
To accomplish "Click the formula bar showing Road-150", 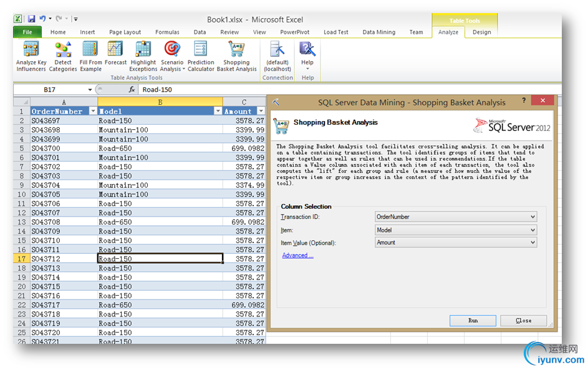I will tap(349, 90).
